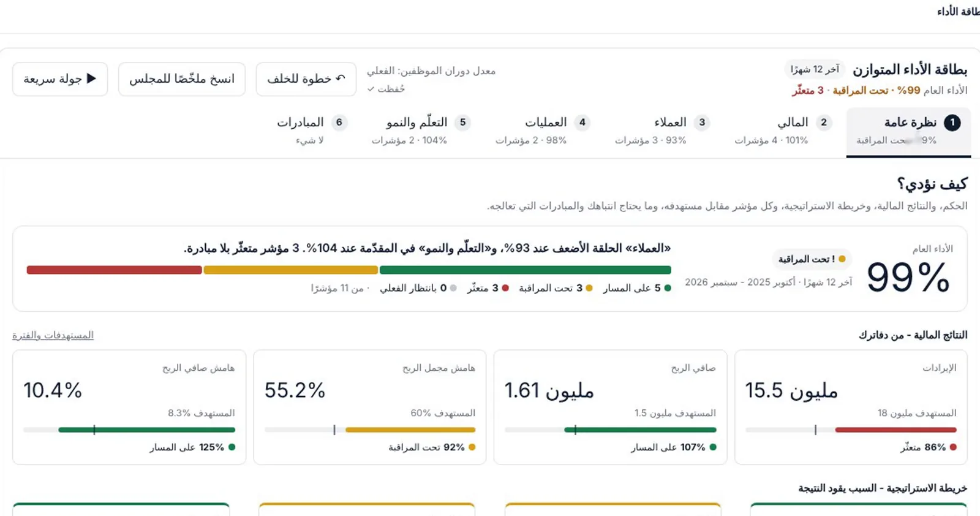Click the play icon in جولة سريعة
This screenshot has height=516, width=980.
[91, 78]
